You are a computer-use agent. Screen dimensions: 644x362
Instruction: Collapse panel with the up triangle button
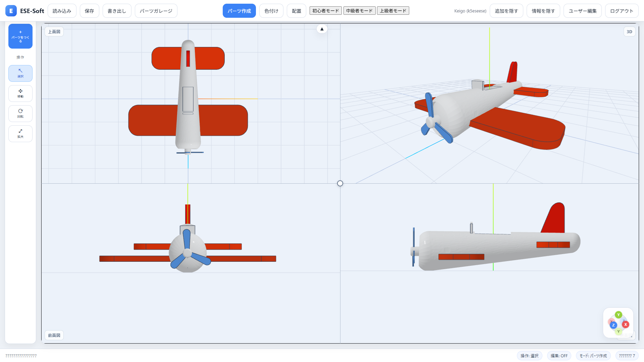[322, 29]
